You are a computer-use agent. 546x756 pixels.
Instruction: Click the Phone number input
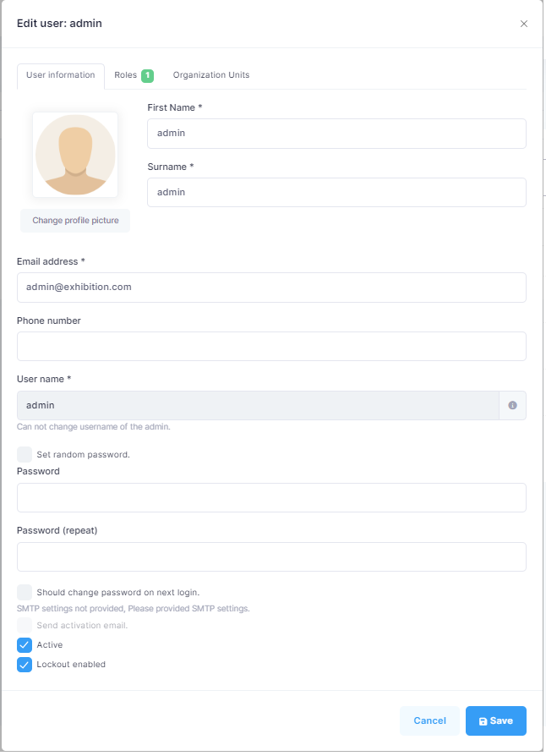click(x=271, y=347)
